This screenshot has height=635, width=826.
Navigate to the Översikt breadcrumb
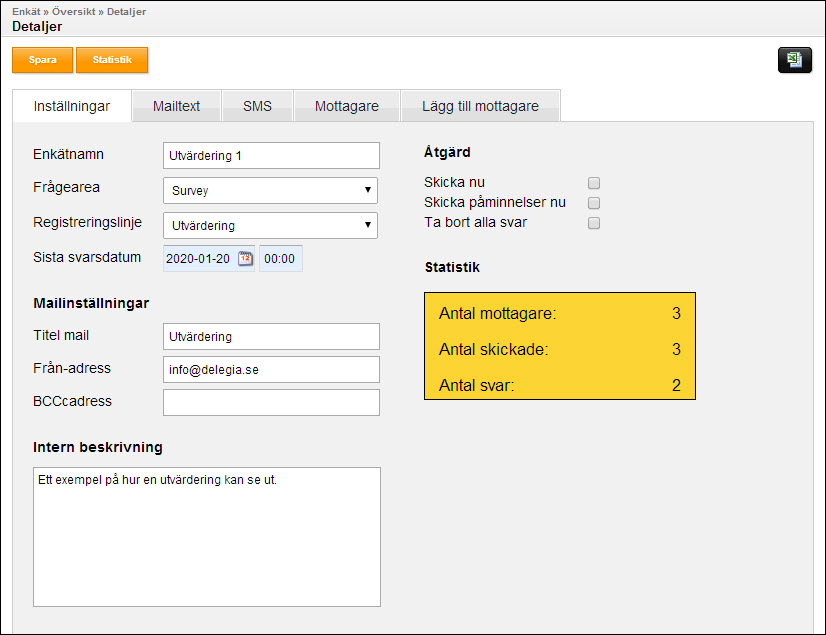(74, 12)
